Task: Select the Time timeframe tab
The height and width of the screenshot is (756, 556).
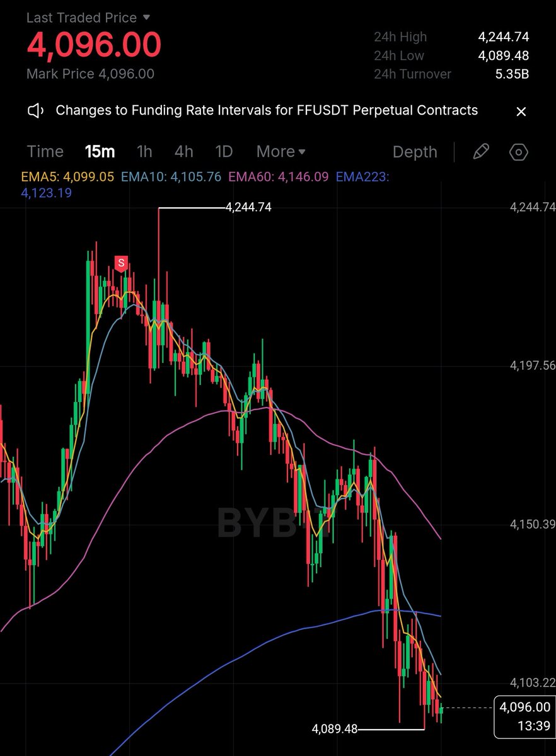Action: (x=44, y=152)
